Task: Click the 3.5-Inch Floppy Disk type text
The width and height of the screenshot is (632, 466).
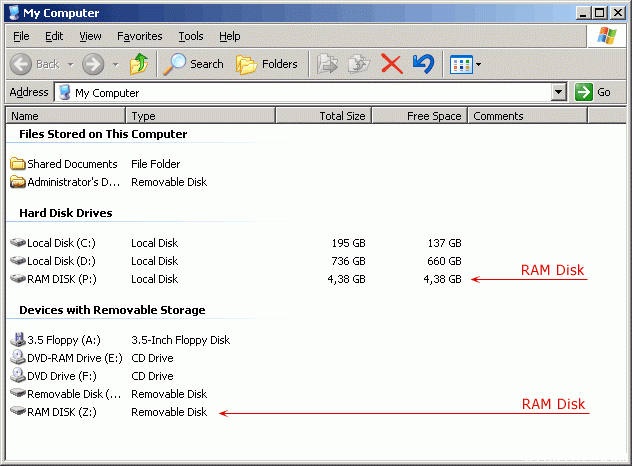Action: tap(181, 340)
